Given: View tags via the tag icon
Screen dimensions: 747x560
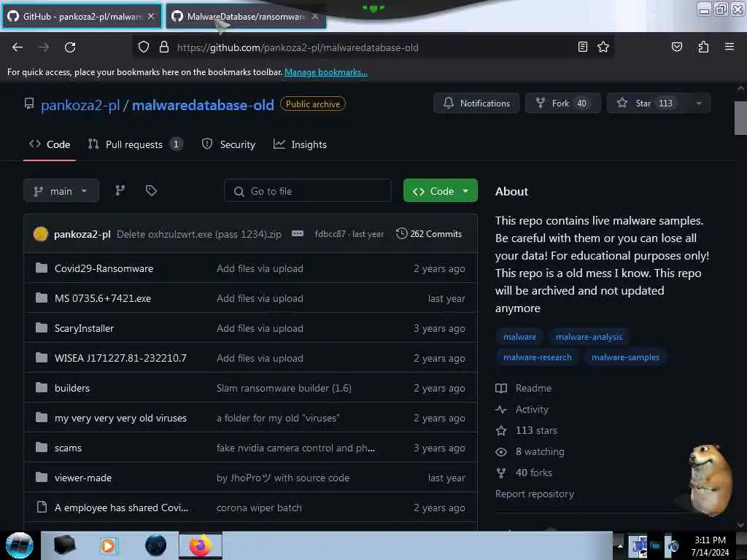Looking at the screenshot, I should (151, 190).
